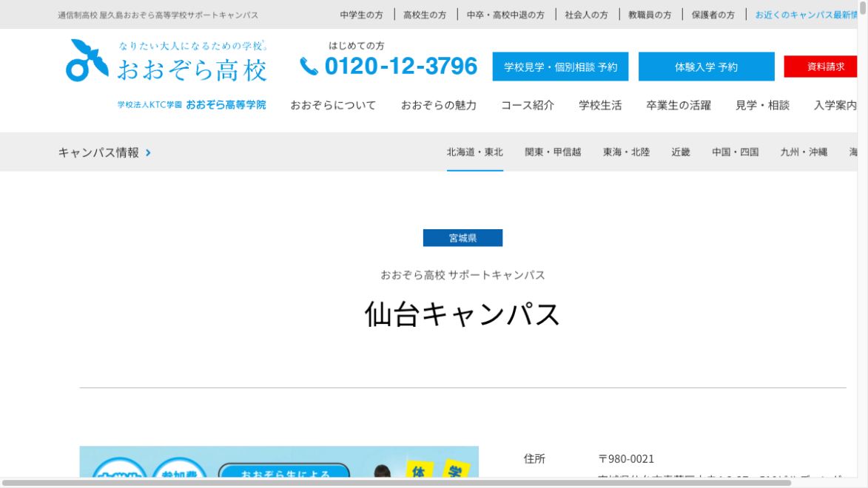This screenshot has width=868, height=488.
Task: Open お近くのキャンパス最新情報 link
Action: 806,15
